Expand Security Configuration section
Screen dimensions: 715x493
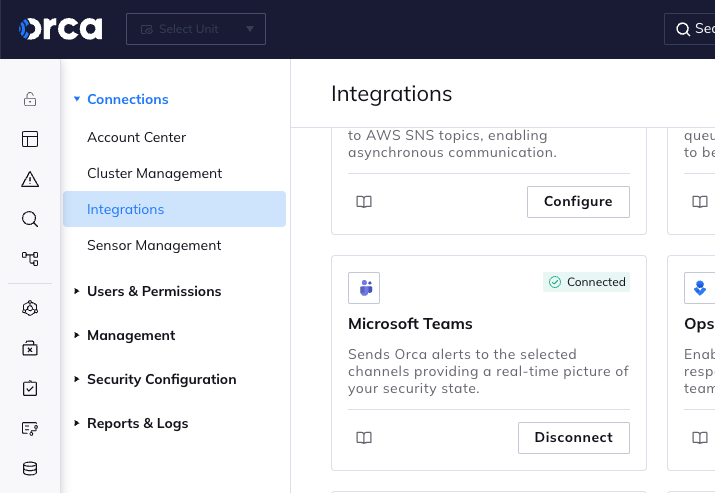tap(155, 379)
